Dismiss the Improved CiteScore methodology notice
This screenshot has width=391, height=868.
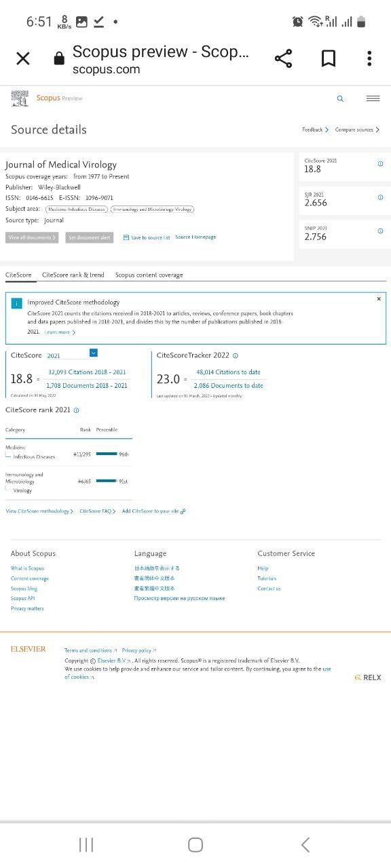click(x=379, y=298)
